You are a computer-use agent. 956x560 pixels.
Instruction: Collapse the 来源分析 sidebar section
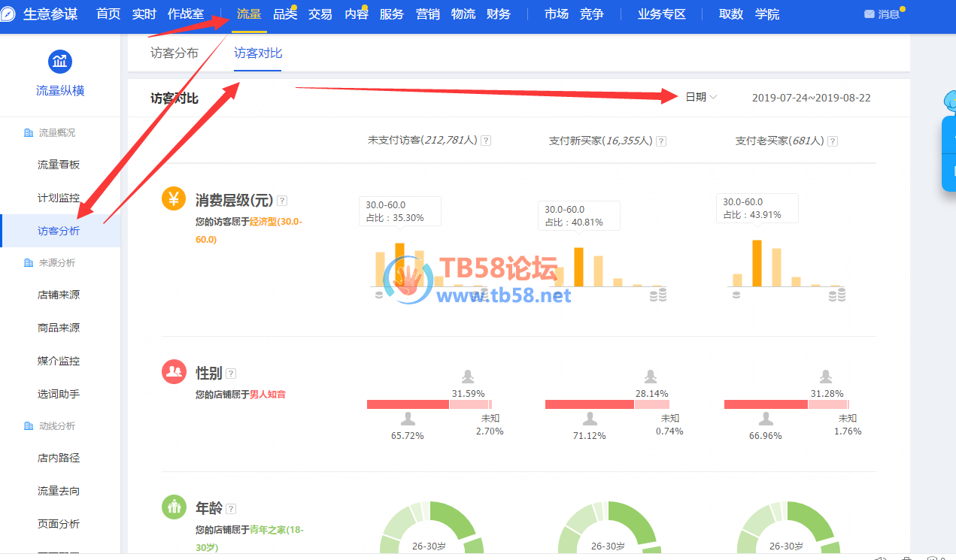(56, 263)
